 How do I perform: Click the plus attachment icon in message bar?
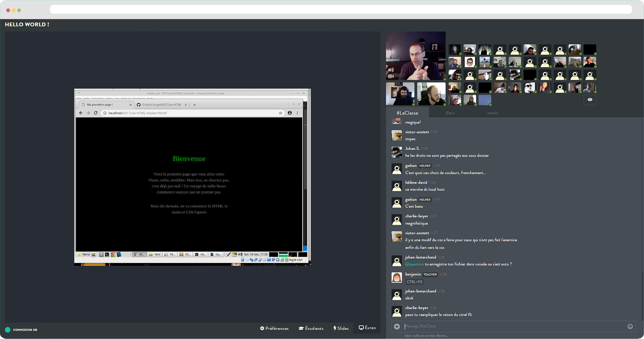(397, 326)
